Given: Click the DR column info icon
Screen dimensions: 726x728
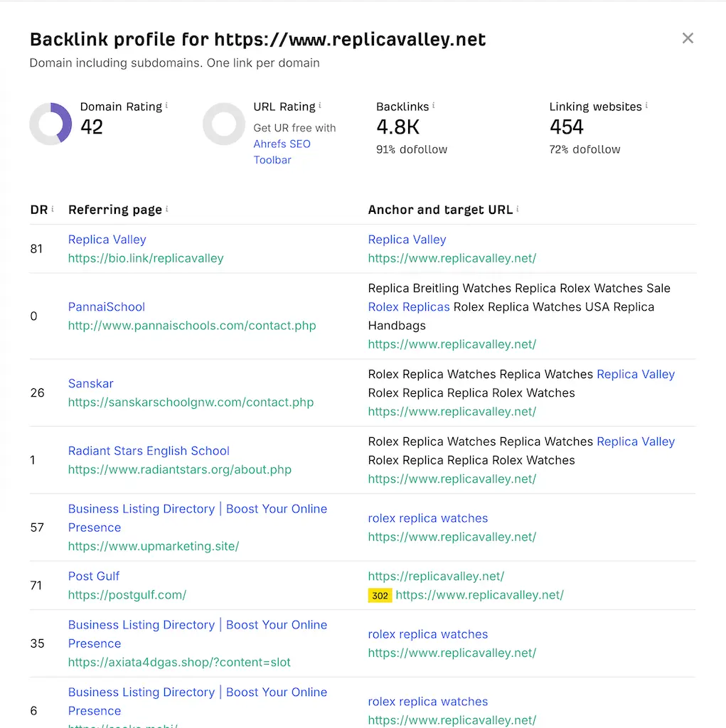Looking at the screenshot, I should [53, 209].
